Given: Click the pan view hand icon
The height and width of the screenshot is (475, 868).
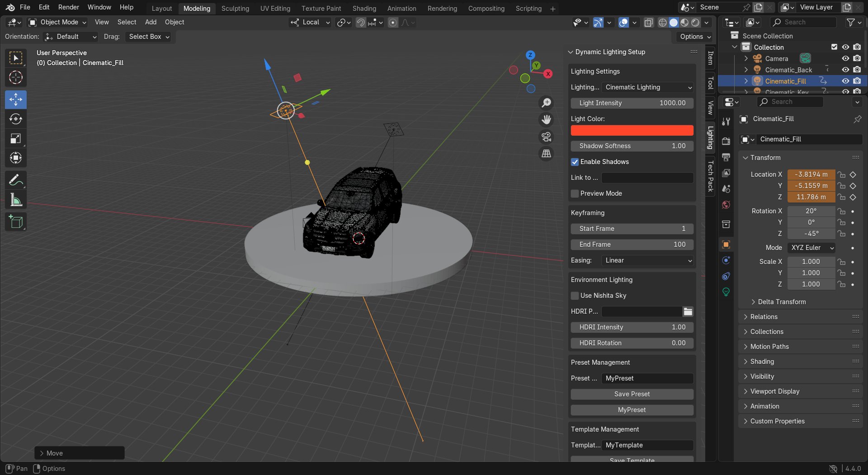Looking at the screenshot, I should pyautogui.click(x=547, y=120).
